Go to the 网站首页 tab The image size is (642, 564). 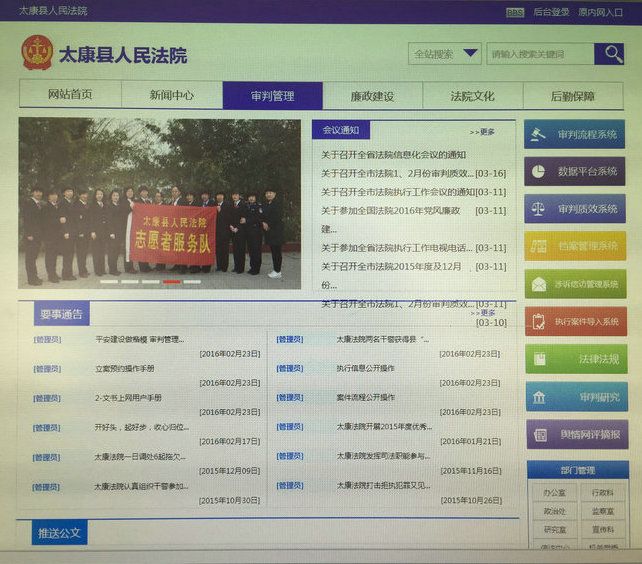[x=70, y=94]
